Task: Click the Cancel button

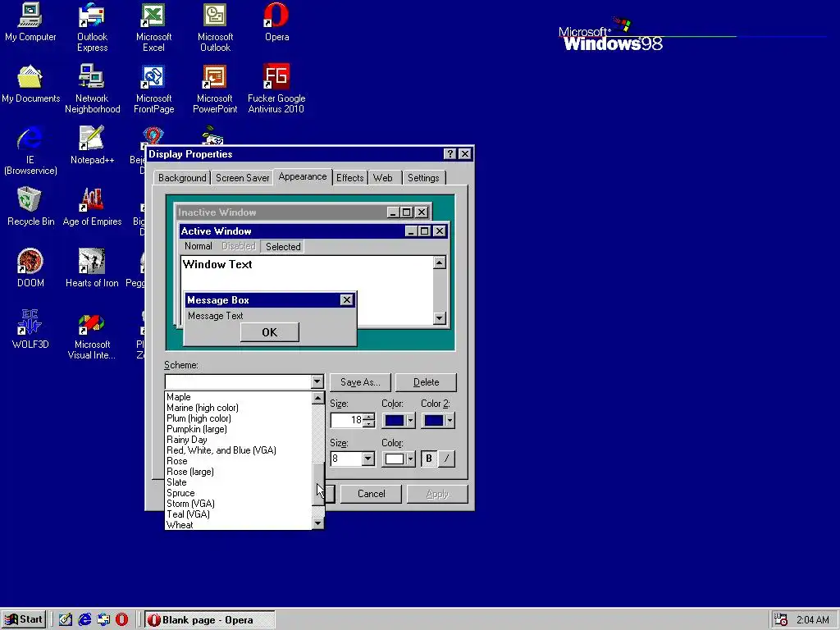Action: pos(371,494)
